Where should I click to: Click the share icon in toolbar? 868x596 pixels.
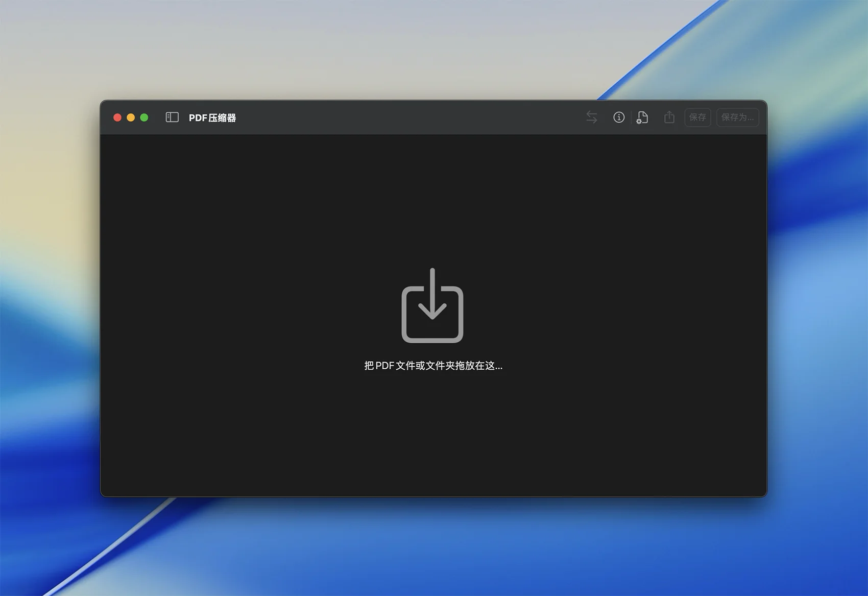pyautogui.click(x=669, y=117)
